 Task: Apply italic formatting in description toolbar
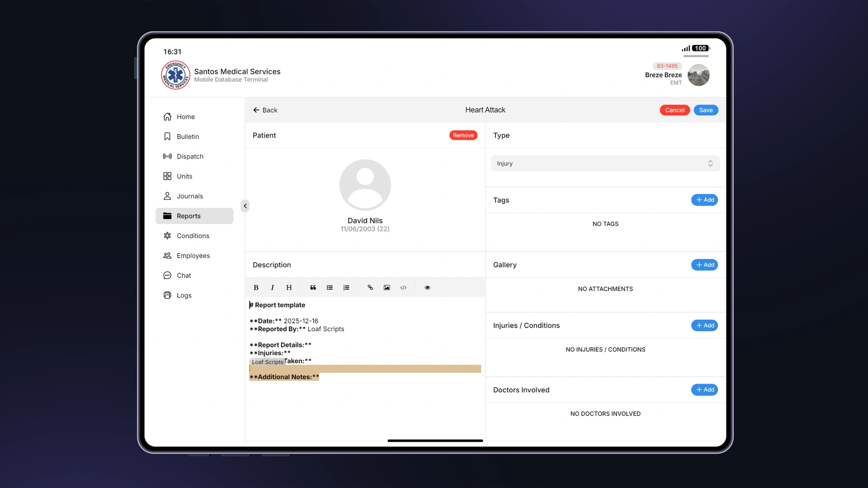coord(272,287)
